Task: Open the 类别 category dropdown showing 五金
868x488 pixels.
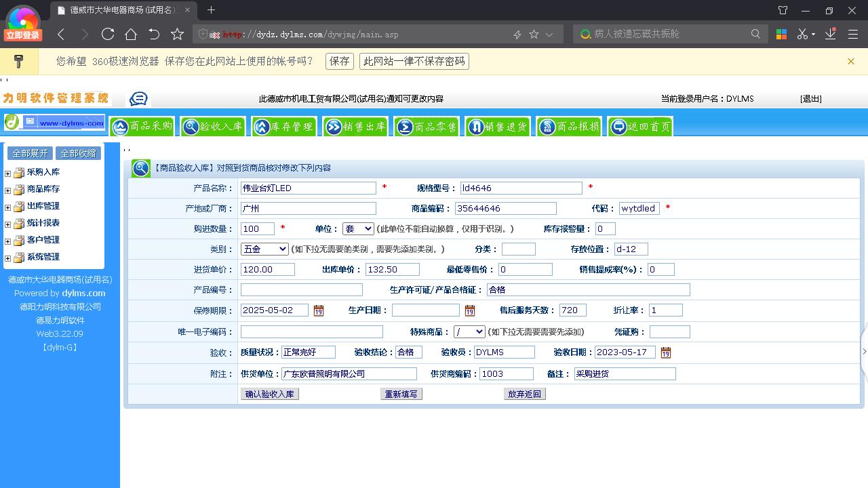Action: pyautogui.click(x=264, y=249)
